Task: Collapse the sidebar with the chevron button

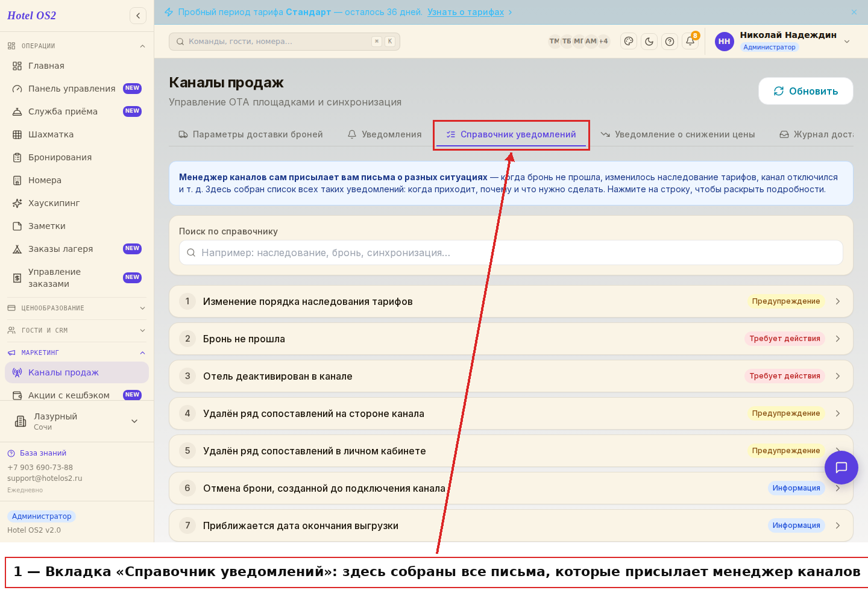Action: tap(138, 16)
